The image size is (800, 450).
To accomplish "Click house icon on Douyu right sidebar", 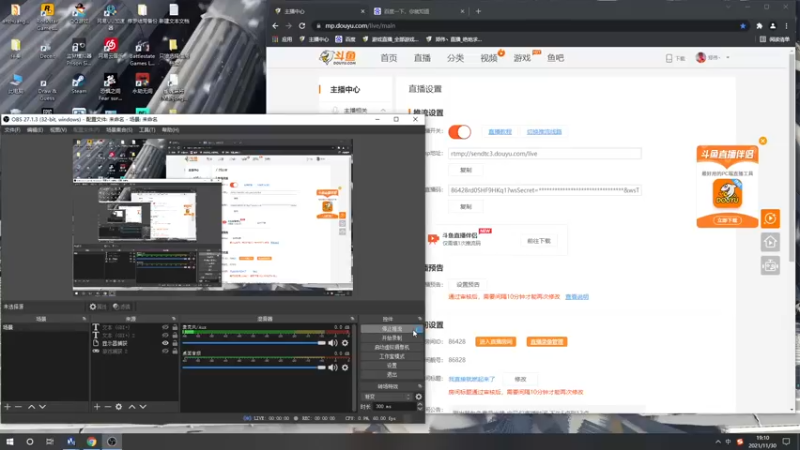I will coord(770,242).
